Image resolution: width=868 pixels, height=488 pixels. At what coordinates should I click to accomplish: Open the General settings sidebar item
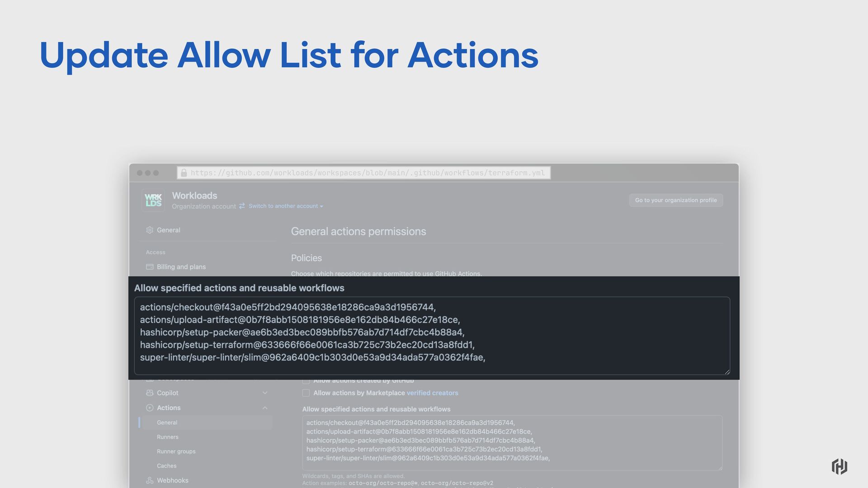169,230
